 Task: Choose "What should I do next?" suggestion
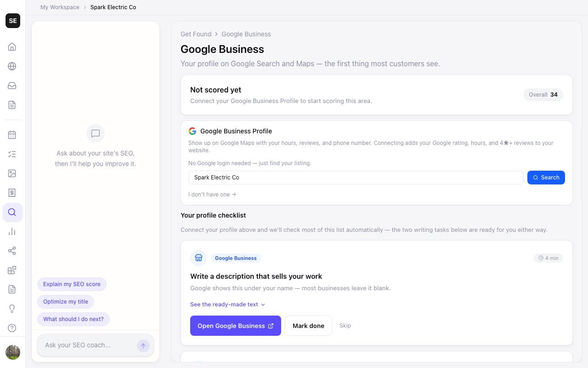point(73,319)
